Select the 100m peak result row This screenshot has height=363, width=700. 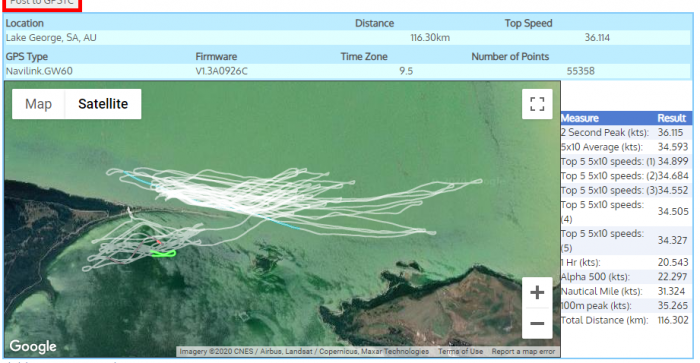click(x=626, y=305)
